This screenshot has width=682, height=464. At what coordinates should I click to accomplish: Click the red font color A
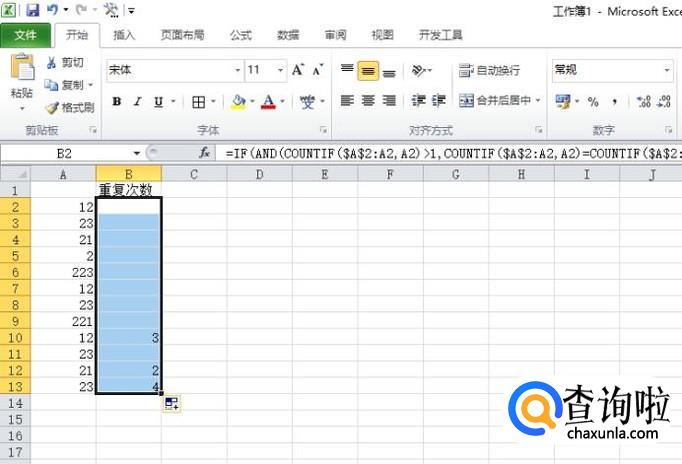[x=268, y=102]
